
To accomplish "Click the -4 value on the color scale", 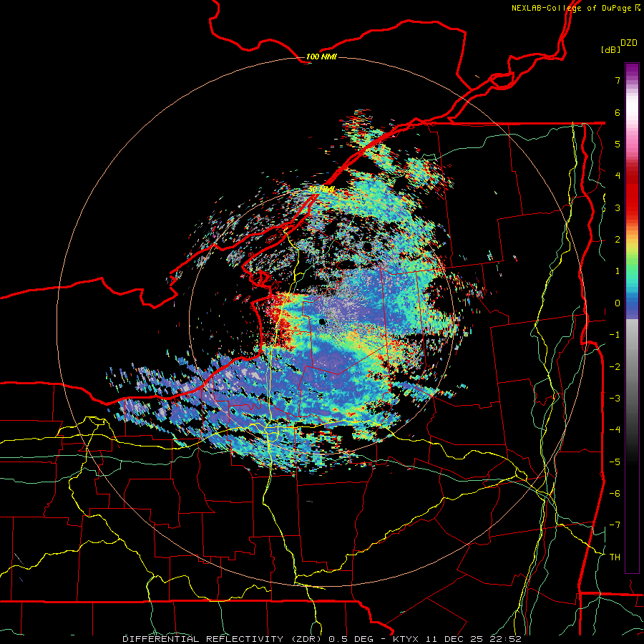I will [x=615, y=430].
